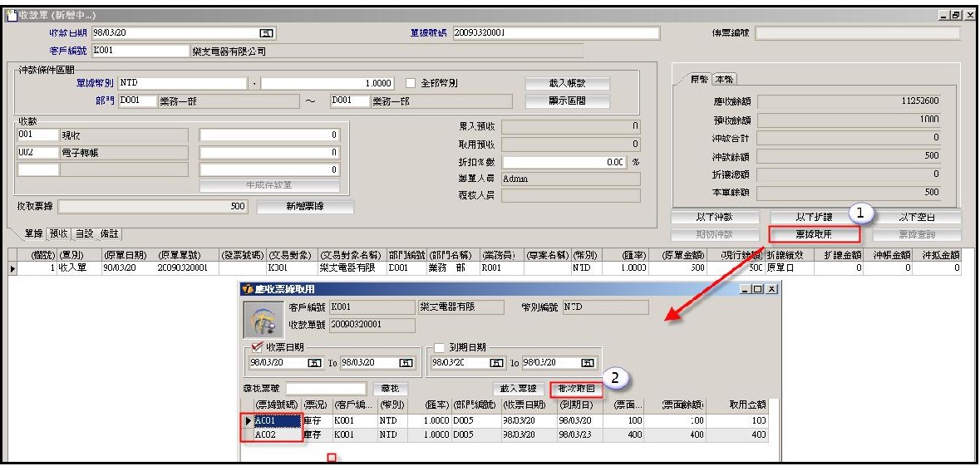Click calendar icon for 收票日期 end date

tap(406, 363)
